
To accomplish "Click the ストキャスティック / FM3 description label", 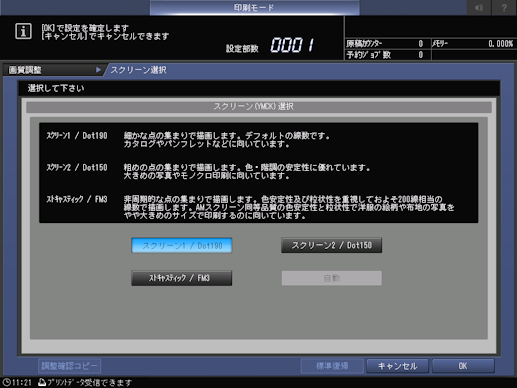I will pos(77,199).
